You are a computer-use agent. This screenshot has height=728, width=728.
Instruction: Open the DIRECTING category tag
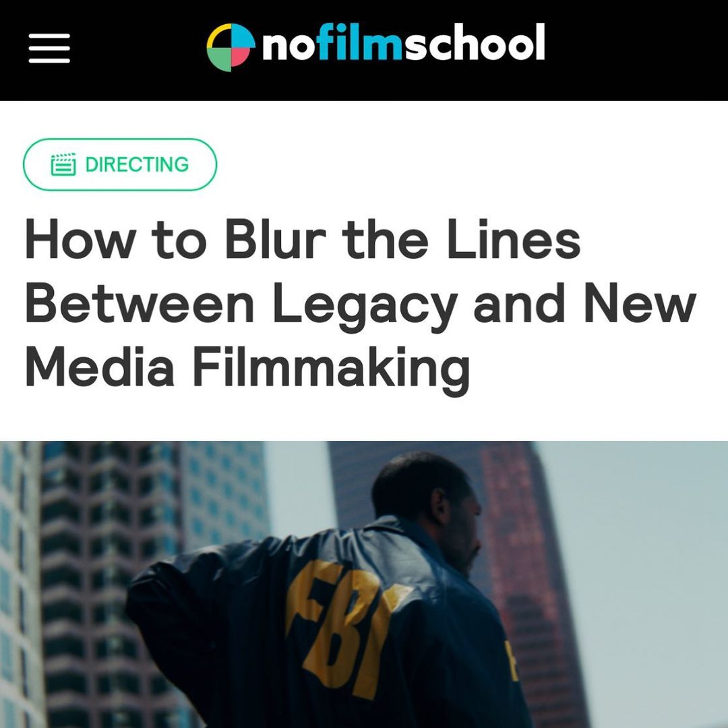[120, 164]
